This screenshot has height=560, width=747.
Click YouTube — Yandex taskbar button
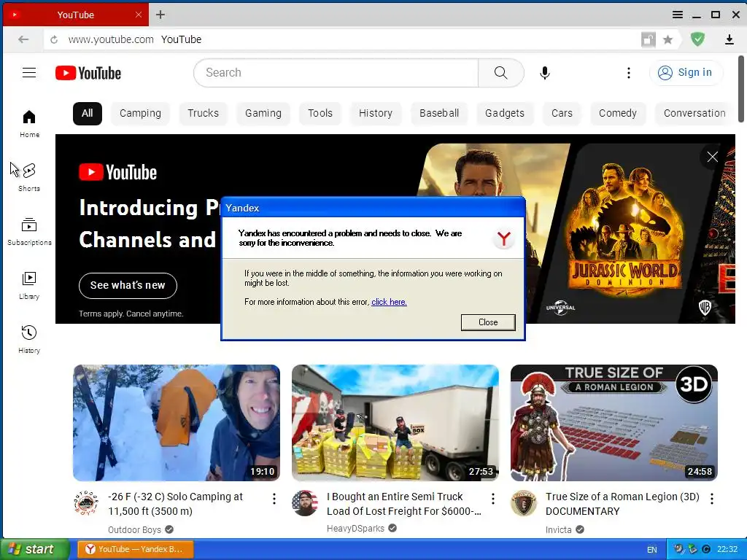pos(135,549)
